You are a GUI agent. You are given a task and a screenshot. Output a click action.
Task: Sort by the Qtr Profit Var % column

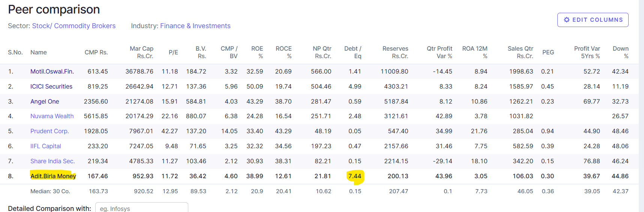pyautogui.click(x=439, y=53)
